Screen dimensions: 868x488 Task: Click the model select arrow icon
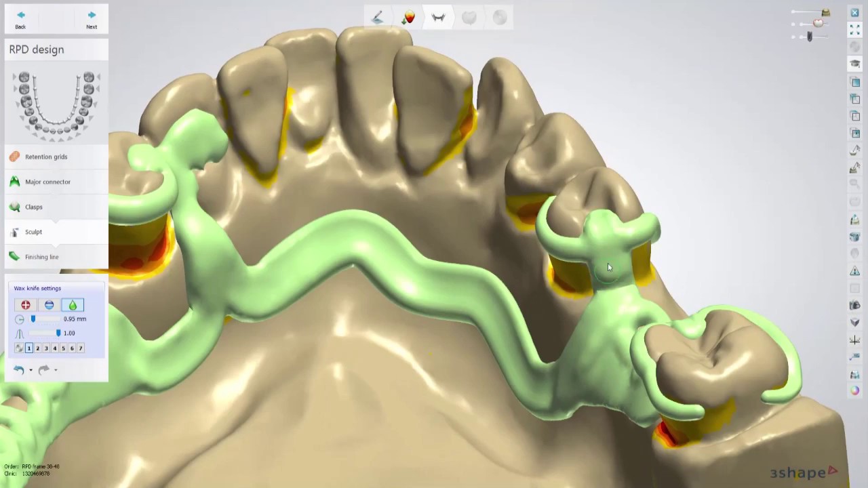[x=854, y=150]
